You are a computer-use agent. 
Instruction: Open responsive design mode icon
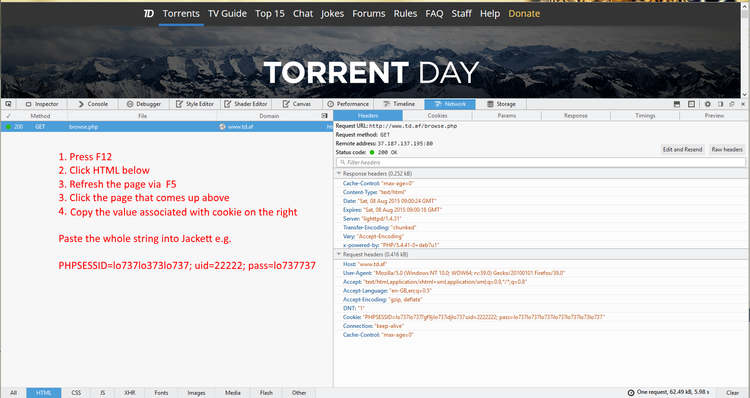click(x=691, y=104)
